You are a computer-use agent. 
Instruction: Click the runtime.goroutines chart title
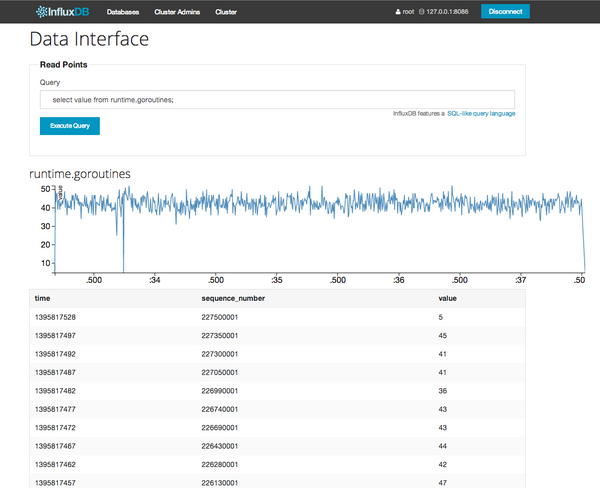(x=80, y=174)
